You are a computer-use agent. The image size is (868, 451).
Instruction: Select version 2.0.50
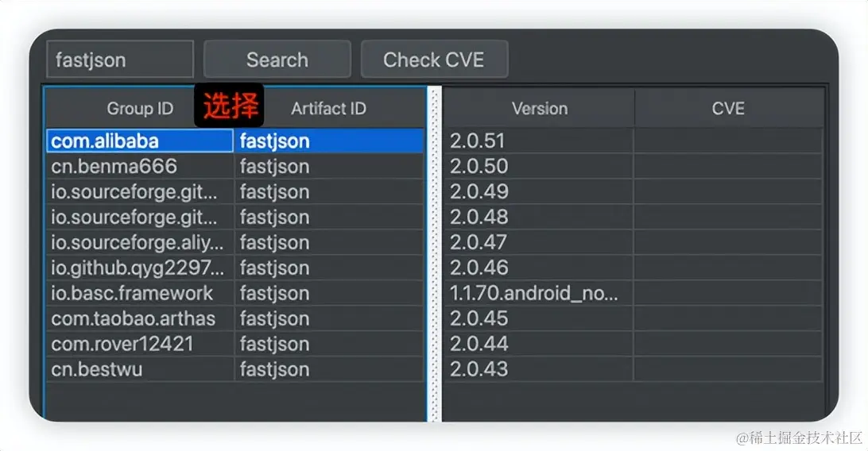click(x=539, y=167)
